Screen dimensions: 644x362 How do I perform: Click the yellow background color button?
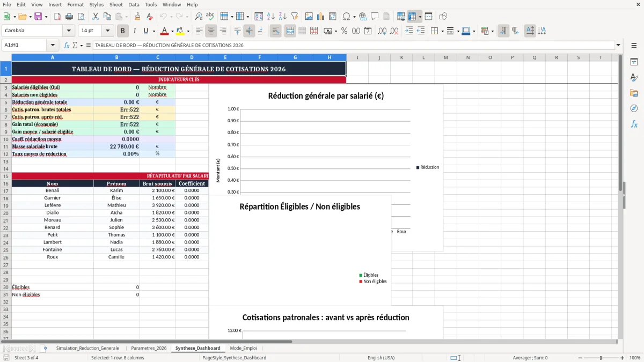click(180, 31)
